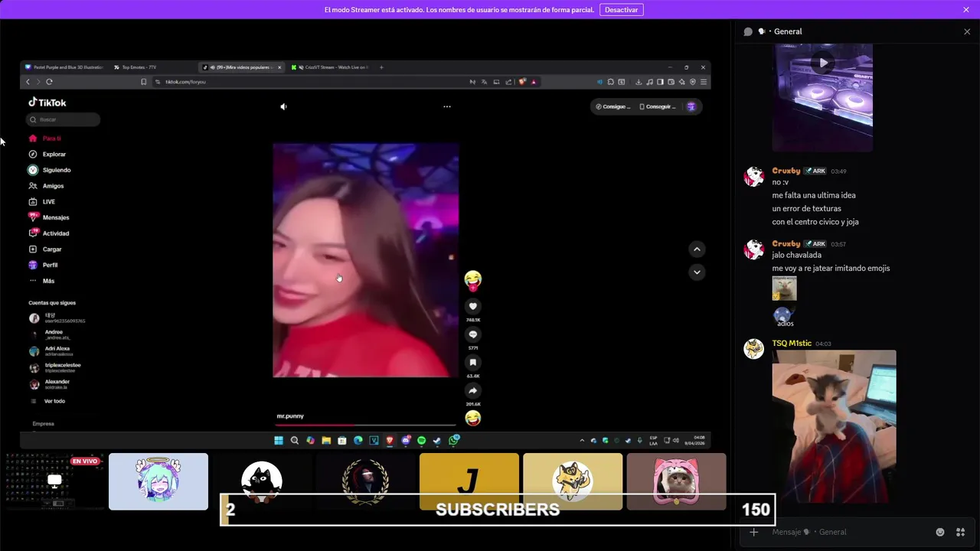This screenshot has width=980, height=551.
Task: Play the PC fans video in chat
Action: pos(822,63)
